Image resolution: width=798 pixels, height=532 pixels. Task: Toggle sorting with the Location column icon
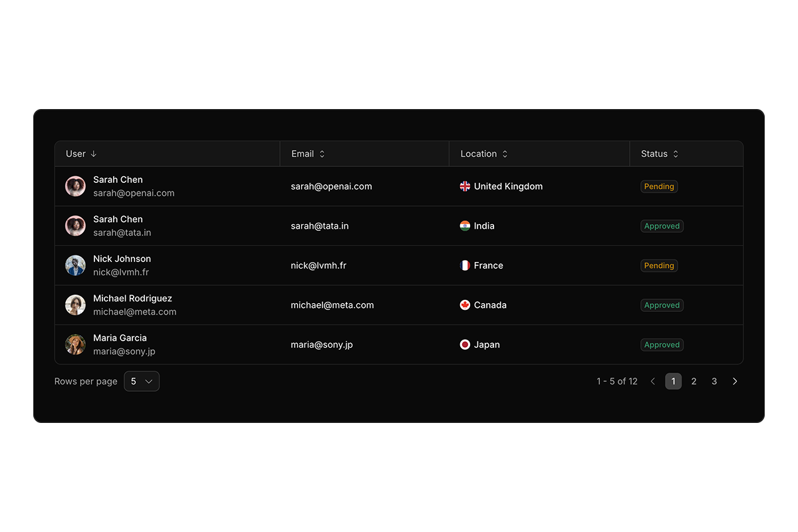(x=505, y=154)
